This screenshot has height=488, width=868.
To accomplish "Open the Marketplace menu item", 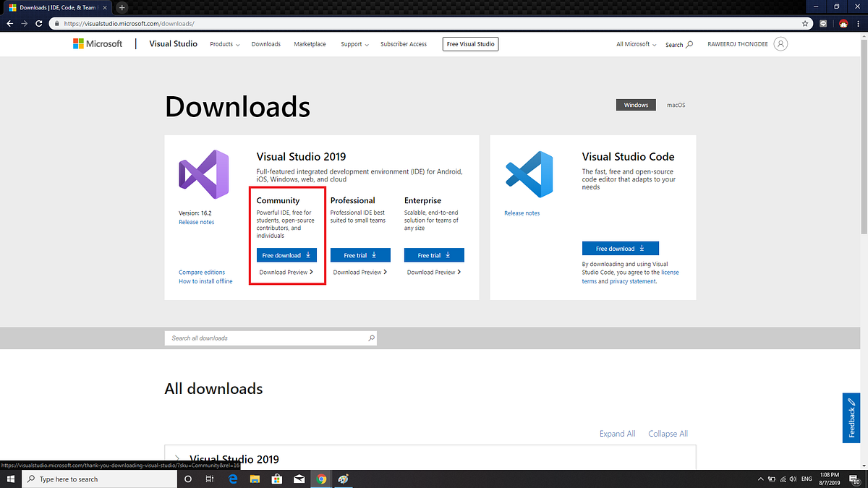I will click(x=310, y=44).
